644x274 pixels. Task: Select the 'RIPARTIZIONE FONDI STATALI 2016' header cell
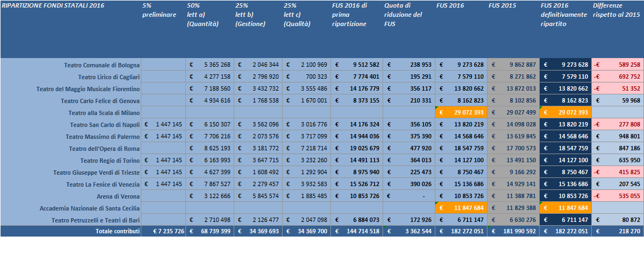[x=71, y=29]
